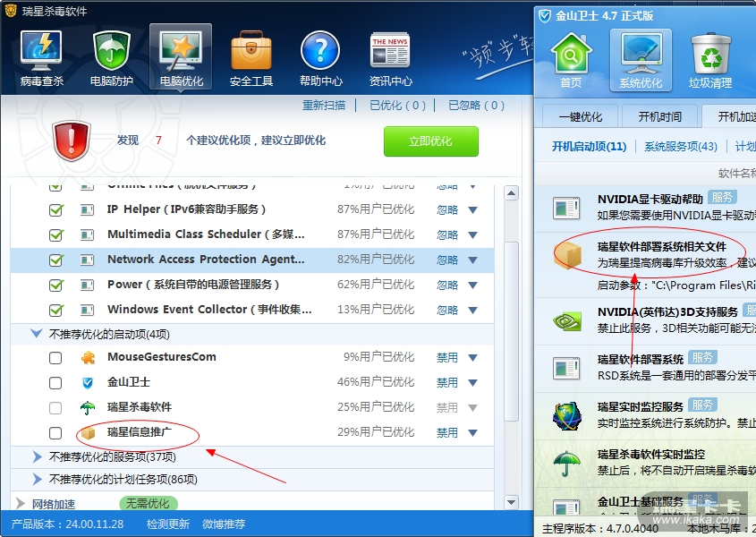Click the 瑞星信息推广 box icon
Screen dimensions: 756x537
coord(88,433)
